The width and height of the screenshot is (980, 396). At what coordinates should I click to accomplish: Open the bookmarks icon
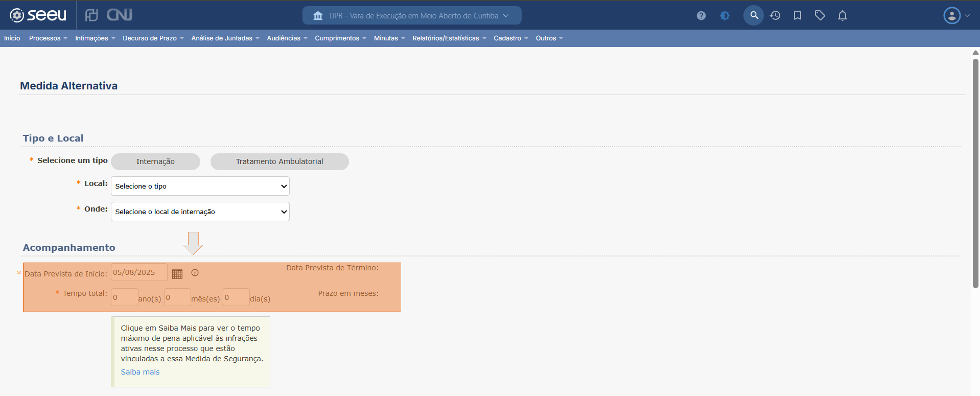coord(797,16)
